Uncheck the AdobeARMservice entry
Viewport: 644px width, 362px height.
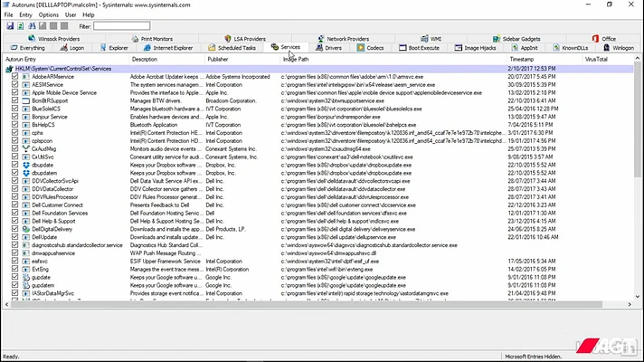(x=14, y=76)
